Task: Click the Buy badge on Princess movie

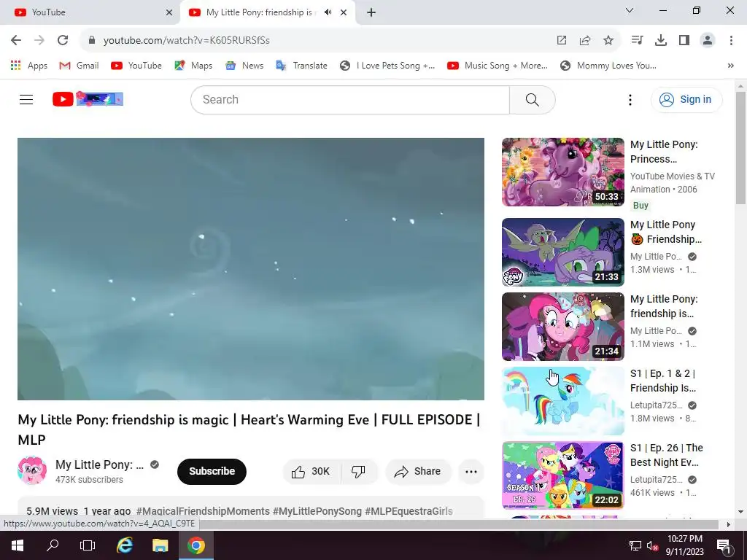Action: [x=640, y=205]
